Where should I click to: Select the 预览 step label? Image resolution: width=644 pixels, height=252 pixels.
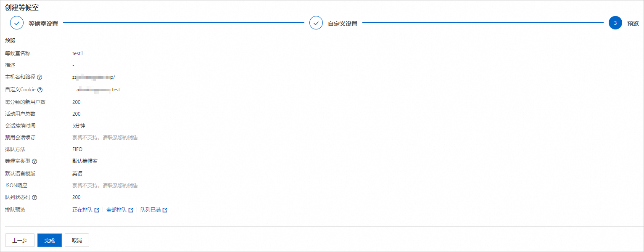click(632, 24)
